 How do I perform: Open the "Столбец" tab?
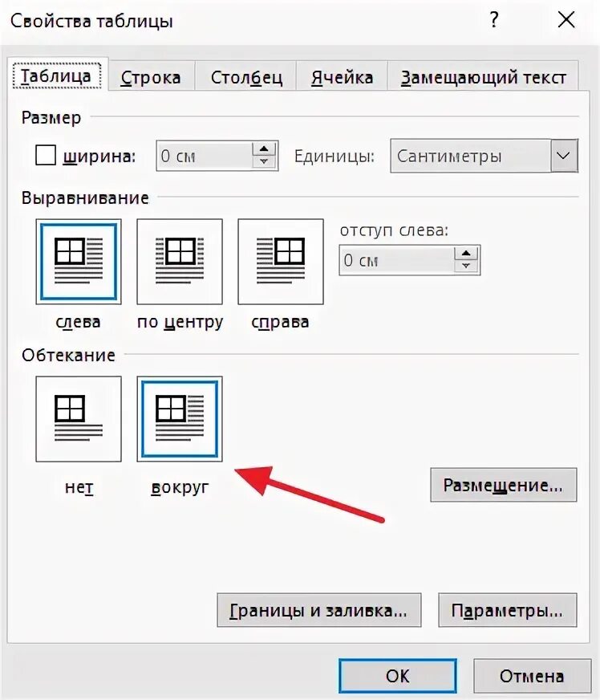click(246, 77)
